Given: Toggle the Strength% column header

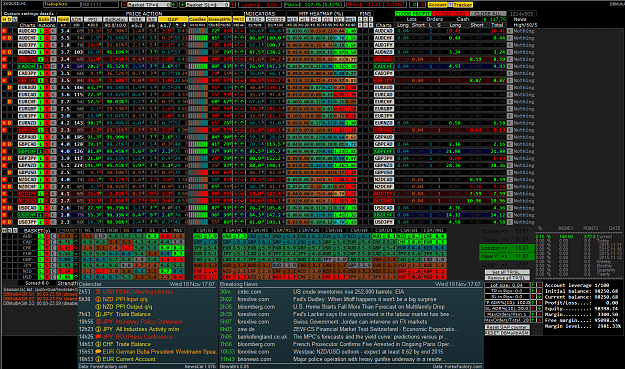Looking at the screenshot, I should (219, 19).
